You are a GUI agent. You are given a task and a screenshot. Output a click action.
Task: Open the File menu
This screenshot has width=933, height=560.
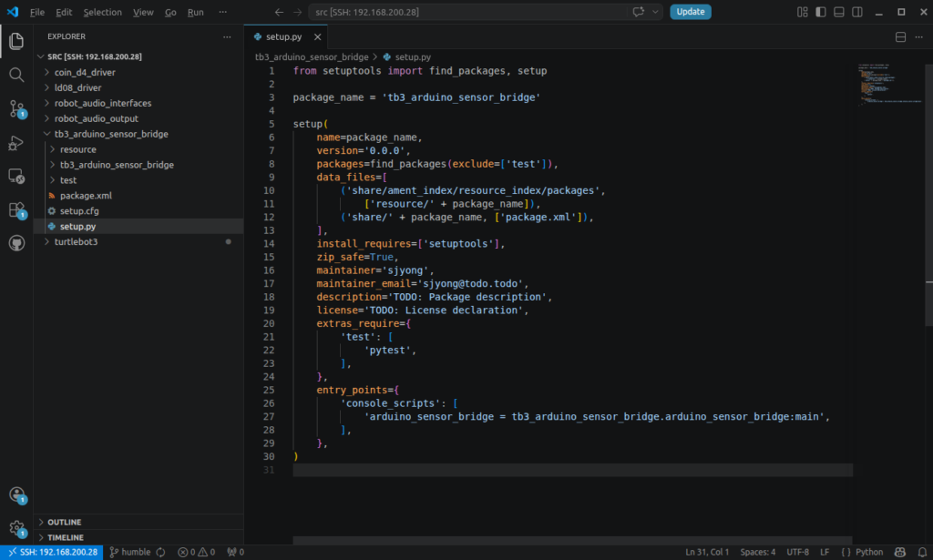tap(36, 12)
